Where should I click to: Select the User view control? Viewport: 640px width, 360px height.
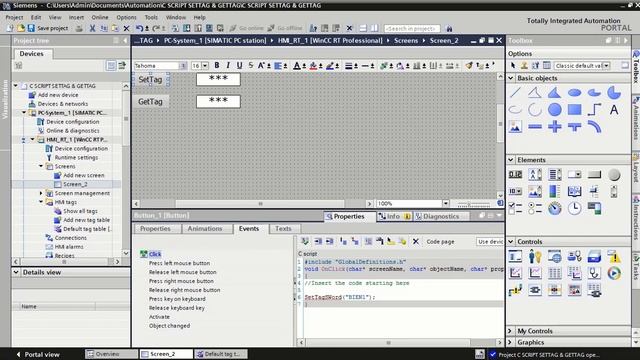[x=535, y=256]
